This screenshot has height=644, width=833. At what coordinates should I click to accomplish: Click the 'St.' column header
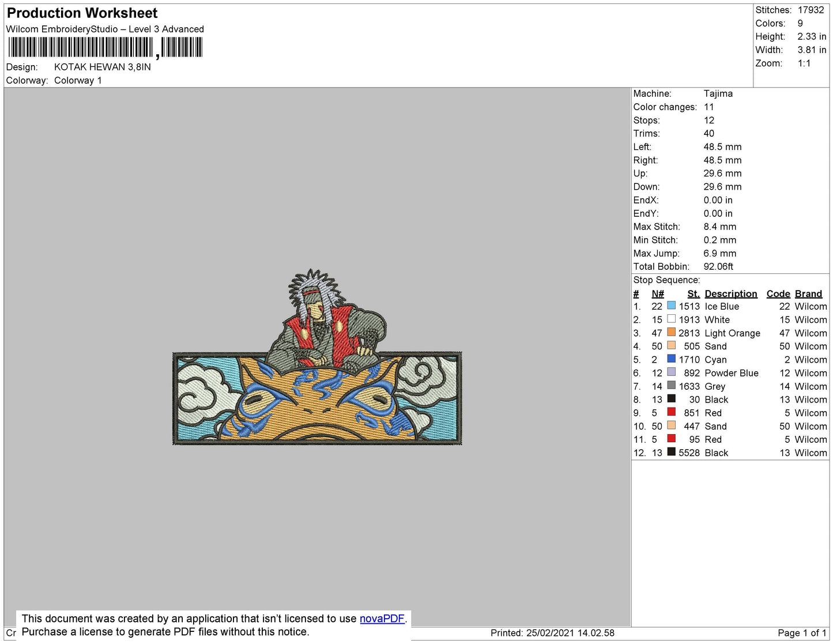point(693,293)
